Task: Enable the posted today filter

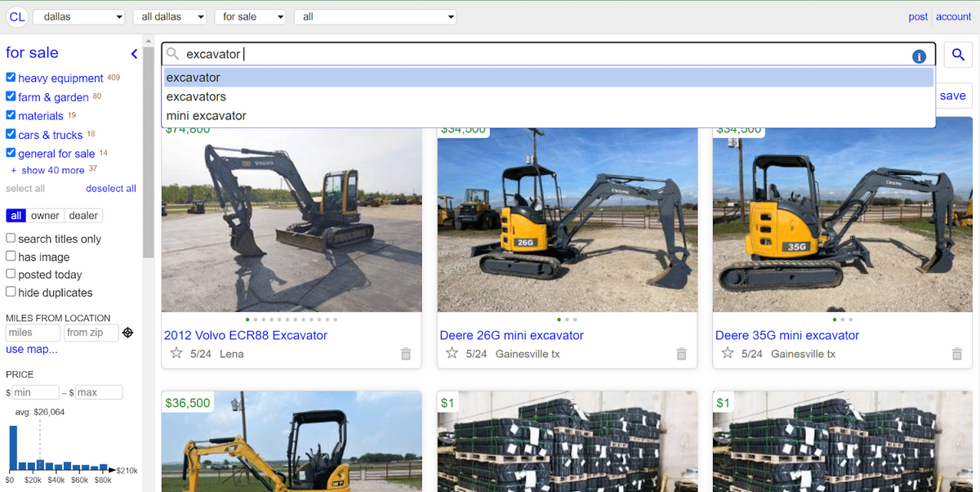Action: [11, 274]
